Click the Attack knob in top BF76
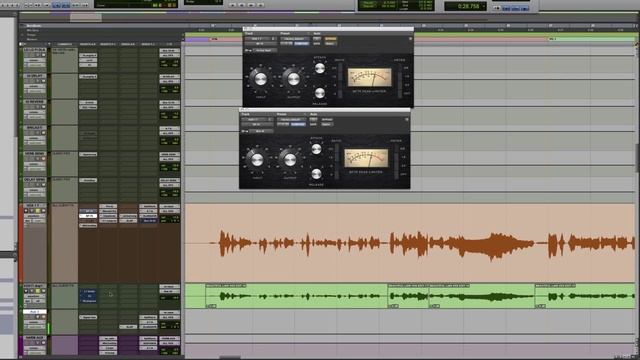 click(320, 68)
